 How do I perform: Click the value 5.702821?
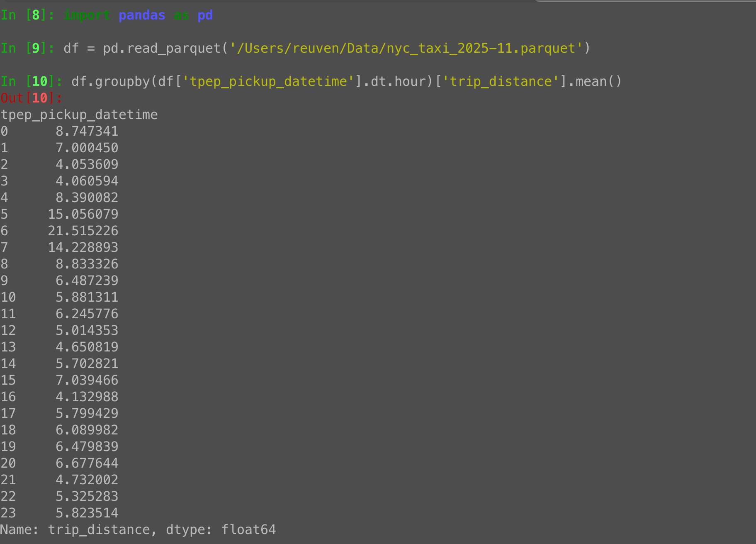point(87,364)
